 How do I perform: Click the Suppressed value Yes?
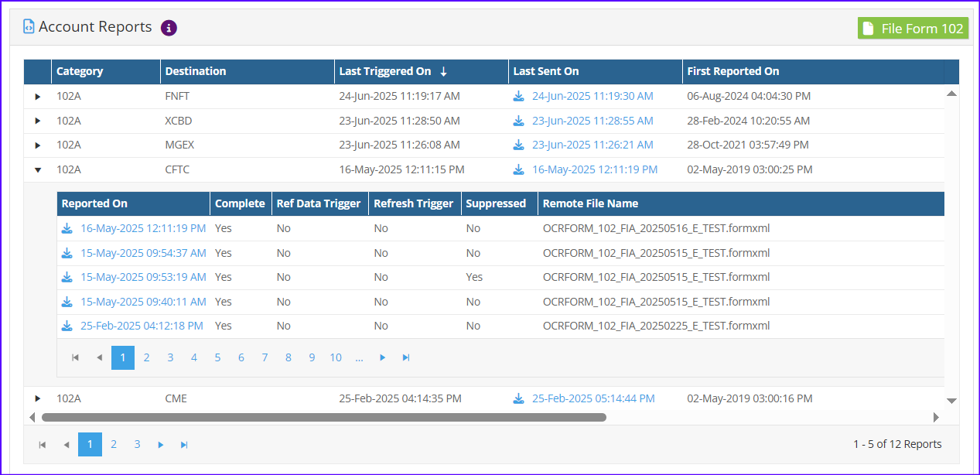click(474, 278)
